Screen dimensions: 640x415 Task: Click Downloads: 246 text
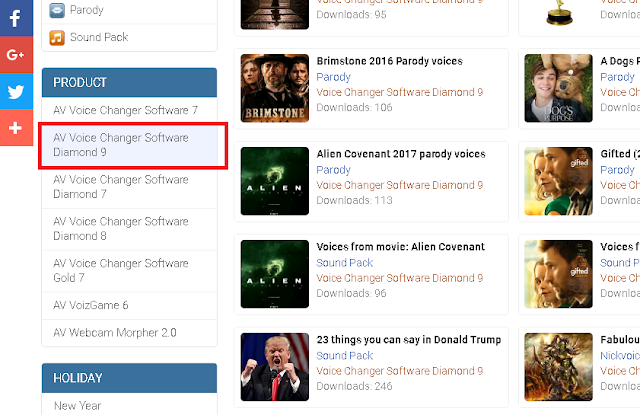pyautogui.click(x=354, y=386)
